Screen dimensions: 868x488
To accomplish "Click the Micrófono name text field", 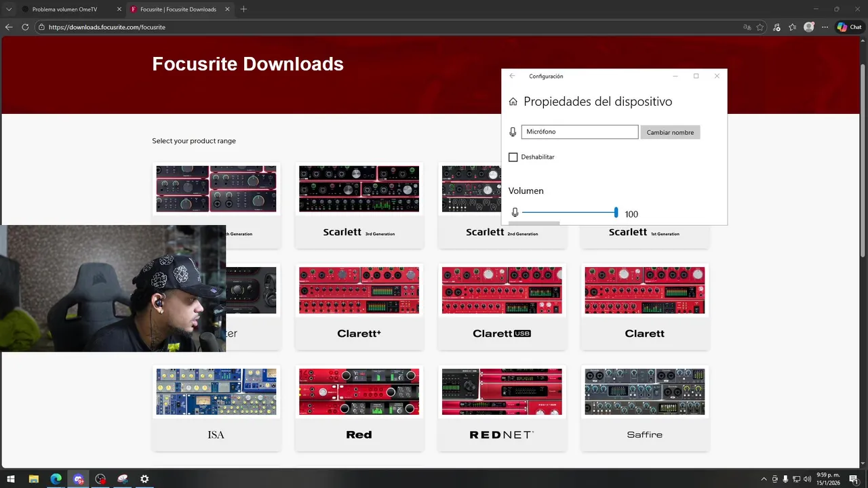I will [580, 132].
